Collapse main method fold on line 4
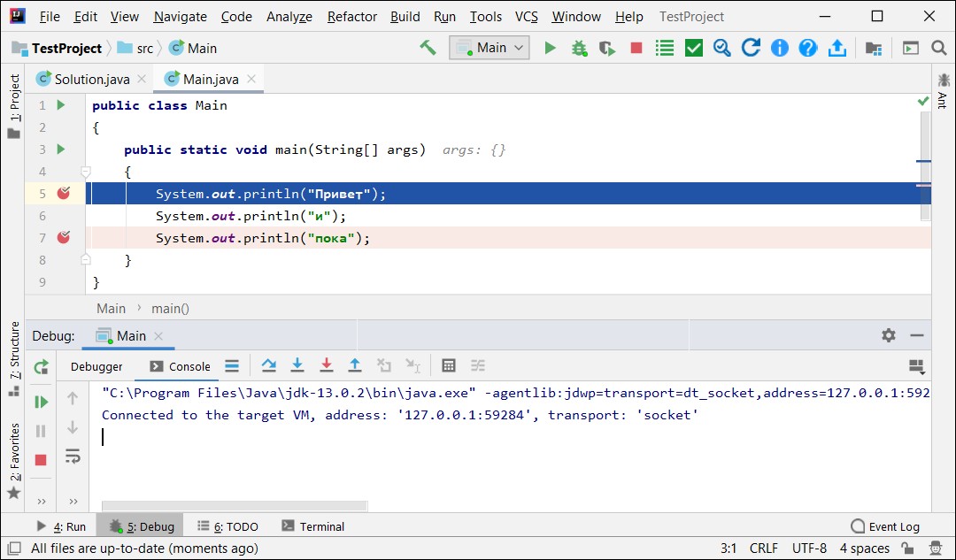 [86, 172]
